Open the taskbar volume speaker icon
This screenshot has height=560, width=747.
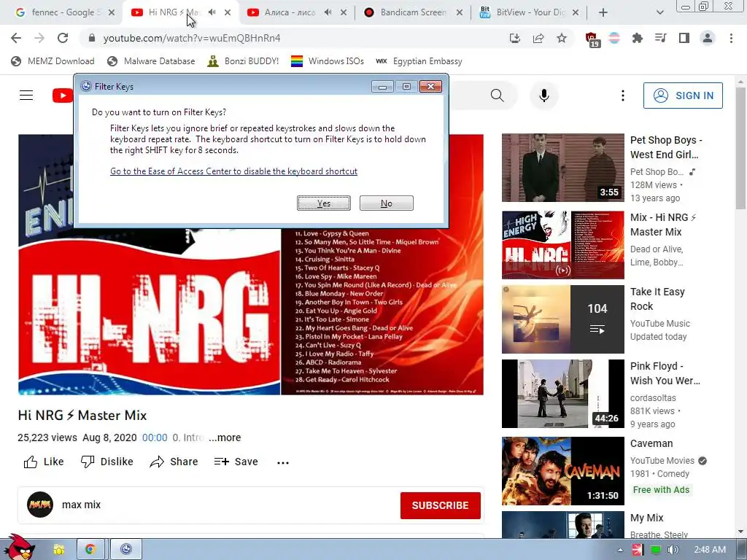pos(673,550)
